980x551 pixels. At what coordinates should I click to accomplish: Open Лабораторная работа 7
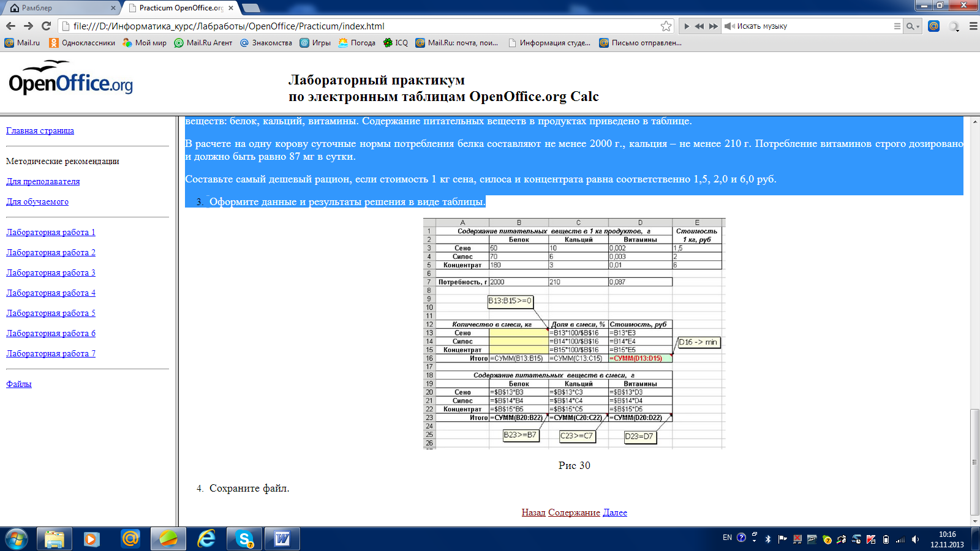tap(51, 353)
